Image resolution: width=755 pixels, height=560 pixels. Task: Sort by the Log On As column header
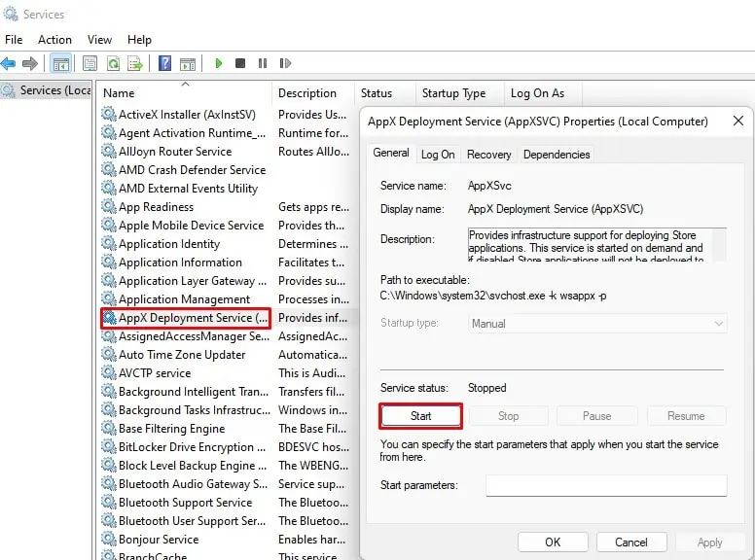pos(543,93)
